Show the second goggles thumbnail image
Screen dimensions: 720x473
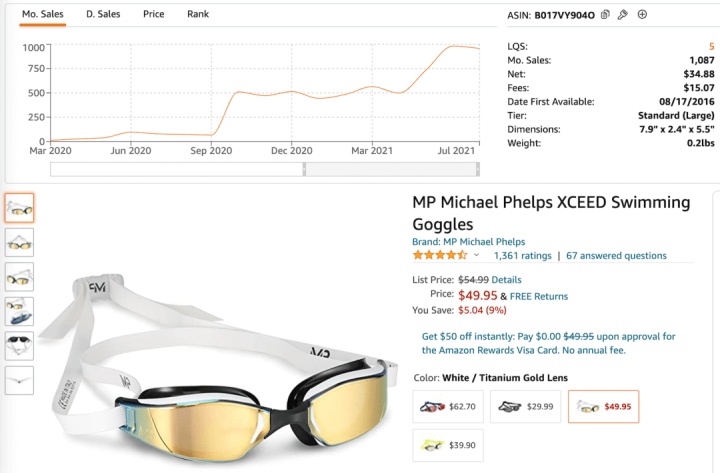pyautogui.click(x=19, y=242)
